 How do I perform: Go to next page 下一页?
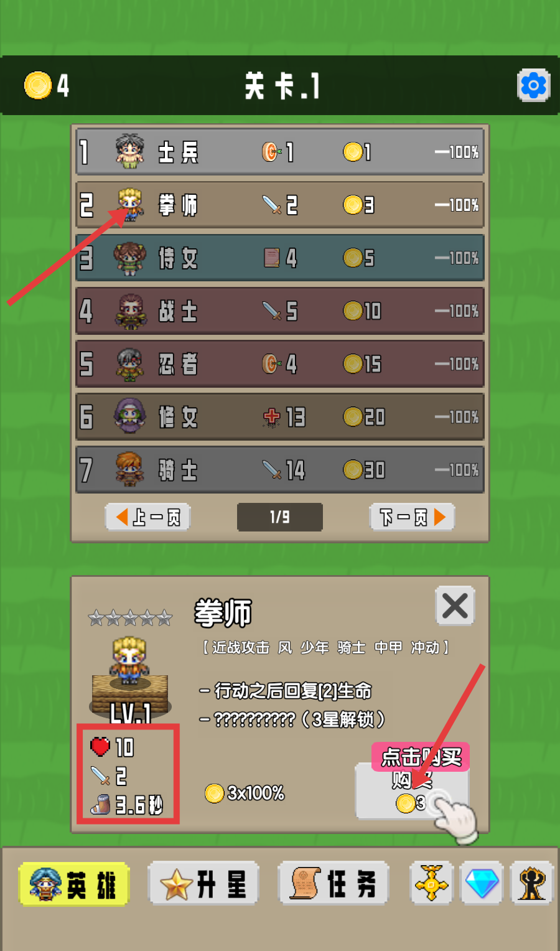pos(412,517)
